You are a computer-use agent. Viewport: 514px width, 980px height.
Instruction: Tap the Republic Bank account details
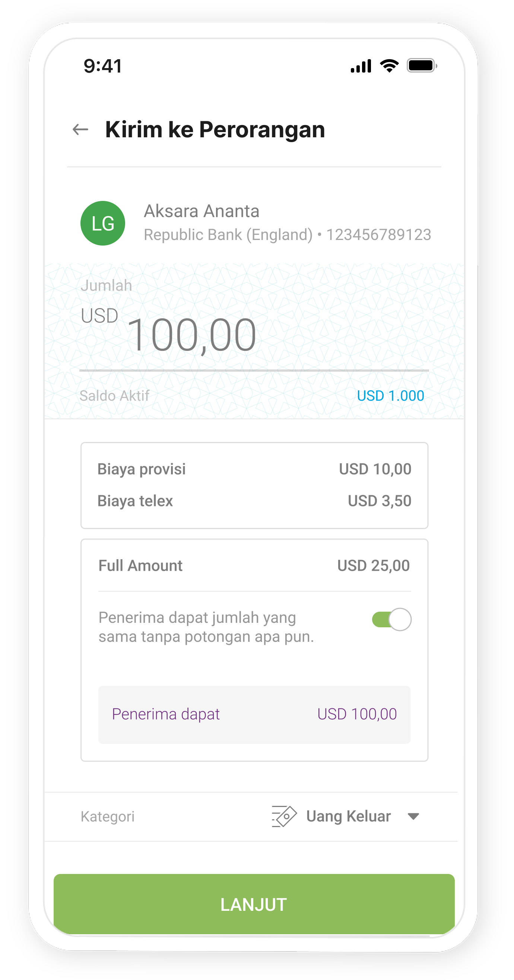[287, 235]
